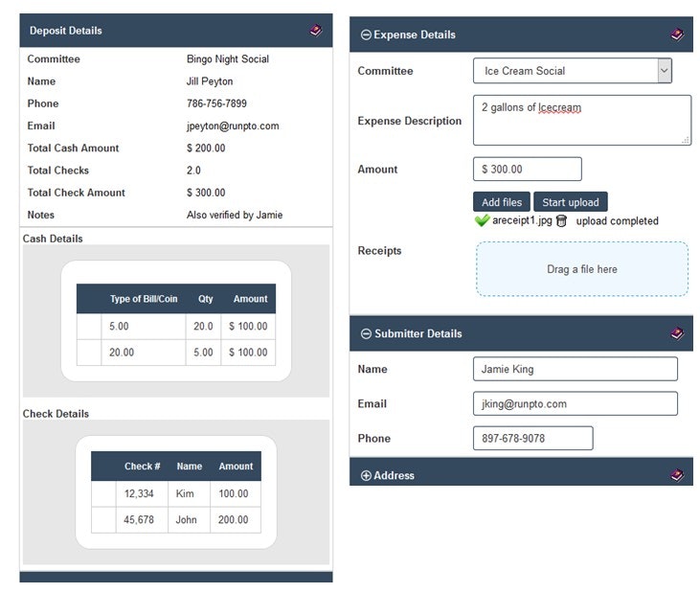Screen dimensions: 700x593
Task: Click the check name Kim
Action: (x=189, y=493)
